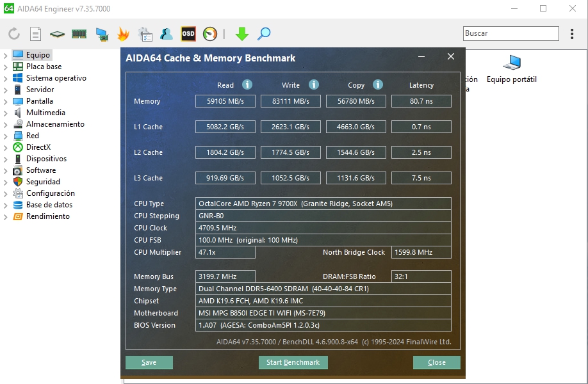Click the L2 Cache Latency 2.5 ns value

[x=421, y=152]
